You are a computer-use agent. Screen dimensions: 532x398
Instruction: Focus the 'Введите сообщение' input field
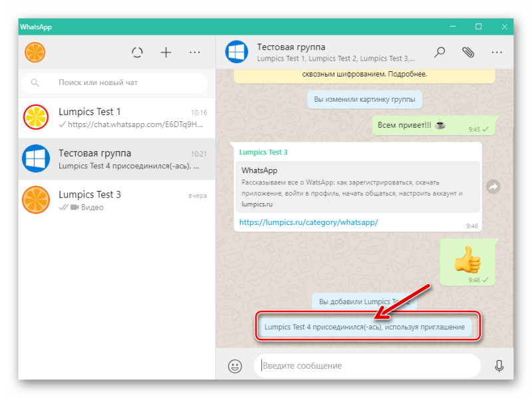tap(367, 366)
